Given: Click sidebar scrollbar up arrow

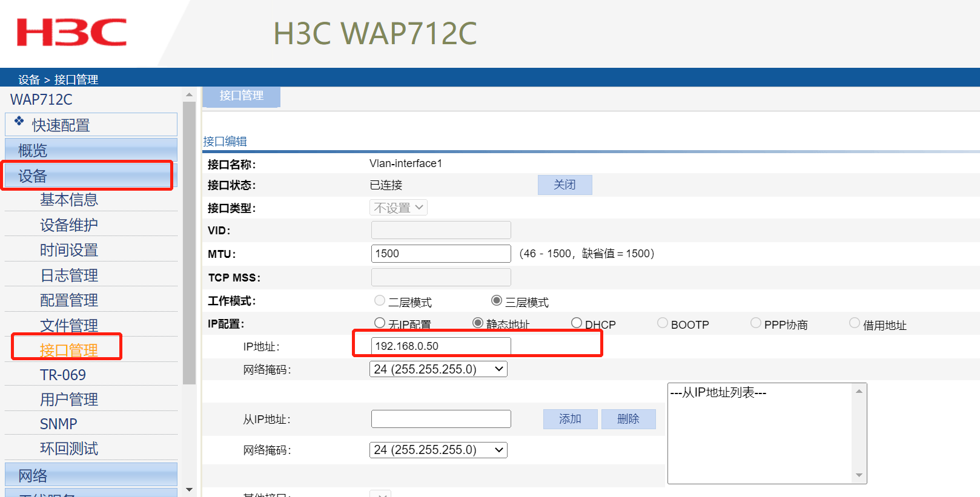Looking at the screenshot, I should pyautogui.click(x=189, y=95).
